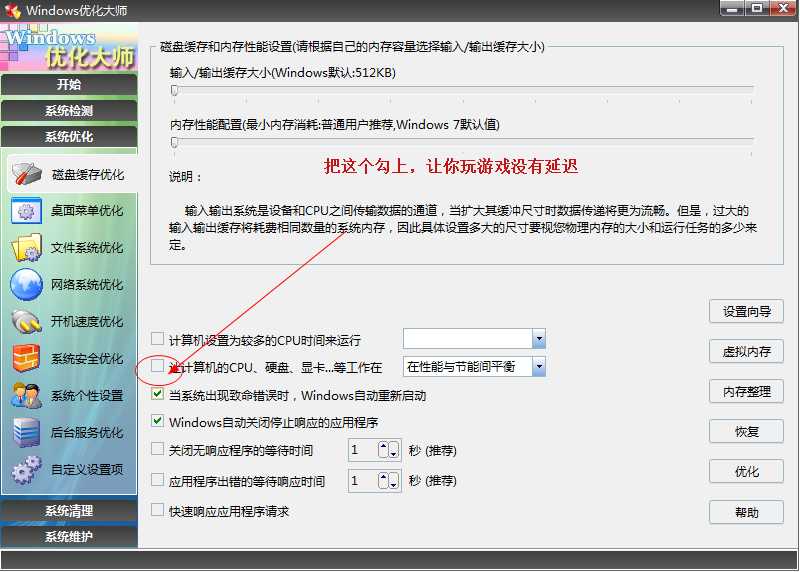Check 快速响应应用程序请求 option
This screenshot has width=800, height=572.
coord(157,510)
